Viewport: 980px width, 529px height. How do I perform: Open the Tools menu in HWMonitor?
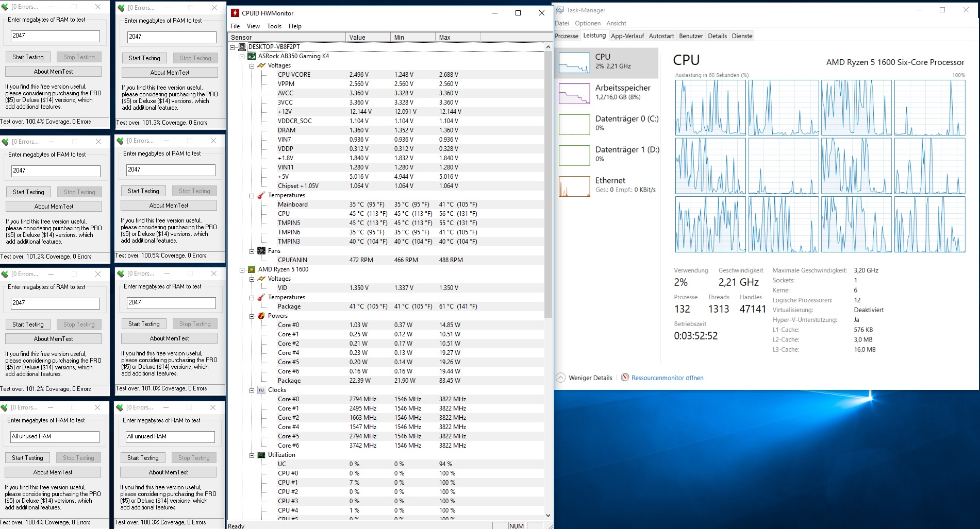274,26
